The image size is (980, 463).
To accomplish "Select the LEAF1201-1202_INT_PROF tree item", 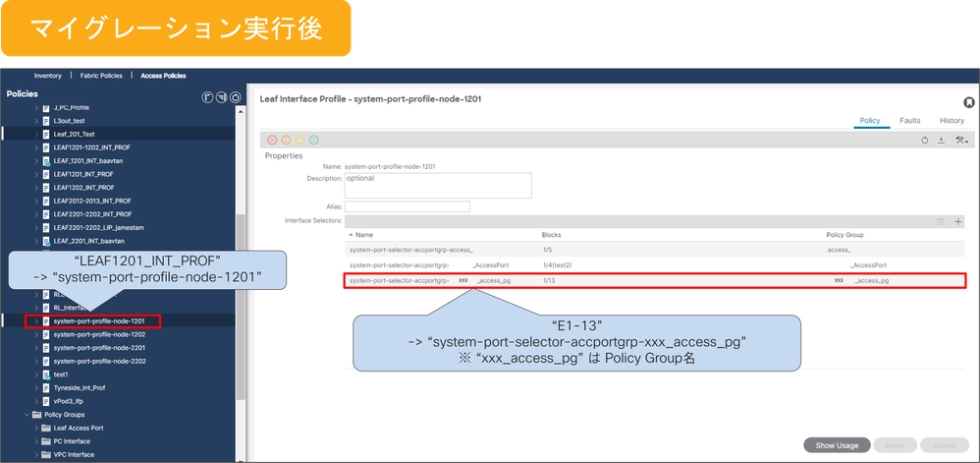I will 92,147.
